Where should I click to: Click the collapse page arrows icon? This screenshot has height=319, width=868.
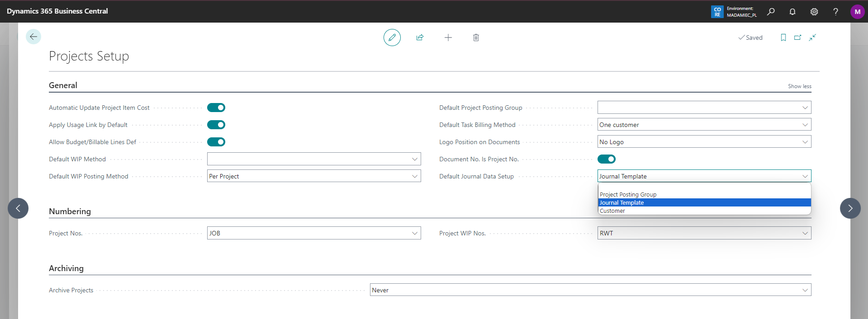(812, 38)
